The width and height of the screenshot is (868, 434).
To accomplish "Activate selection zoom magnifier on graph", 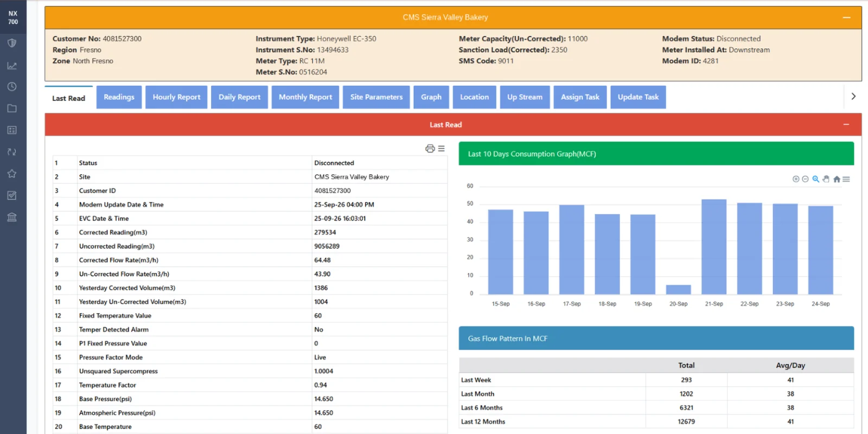I will point(816,179).
